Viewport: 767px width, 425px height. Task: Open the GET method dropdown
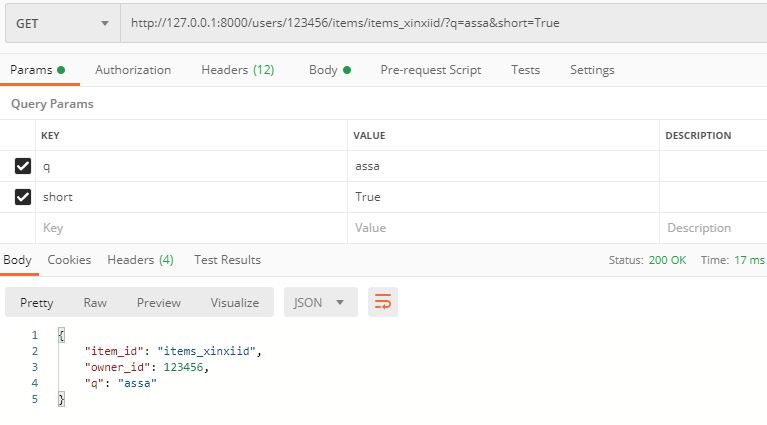click(x=62, y=23)
